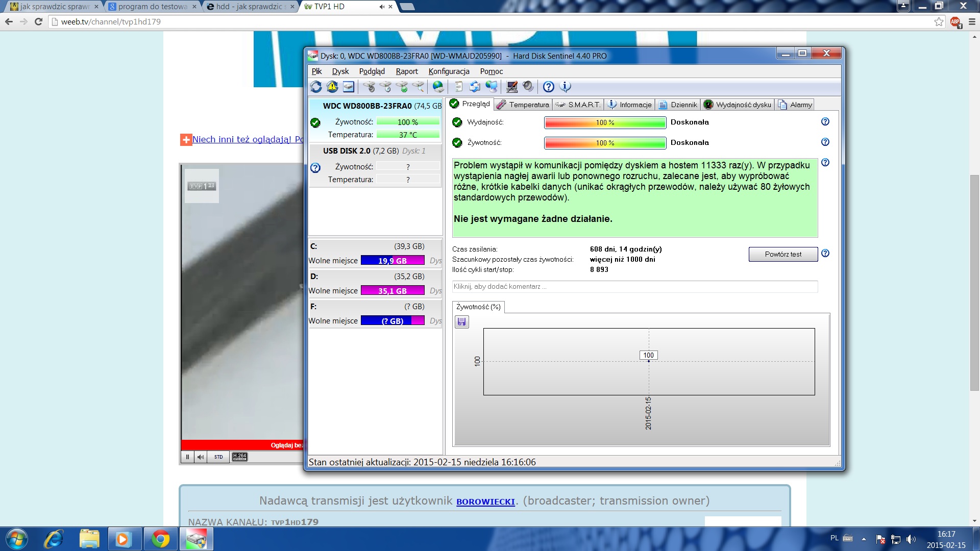Image resolution: width=980 pixels, height=551 pixels.
Task: Click the Wydajność 100 % gradient bar
Action: (605, 122)
